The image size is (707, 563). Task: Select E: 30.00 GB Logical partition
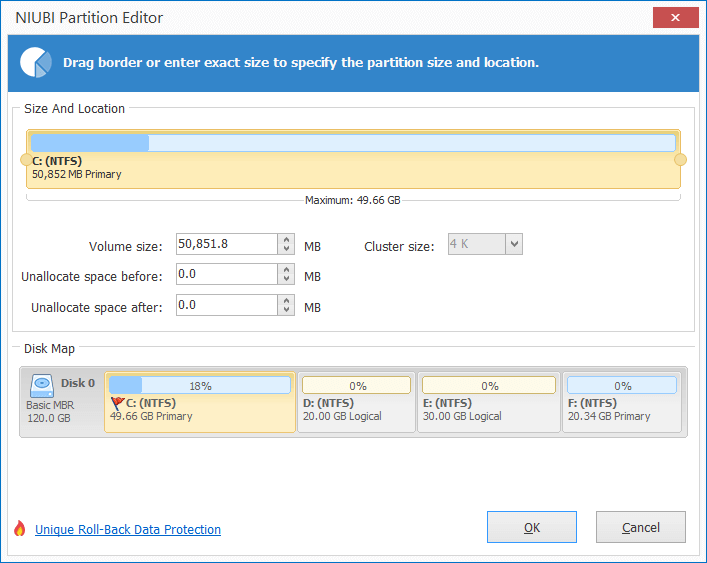coord(489,403)
